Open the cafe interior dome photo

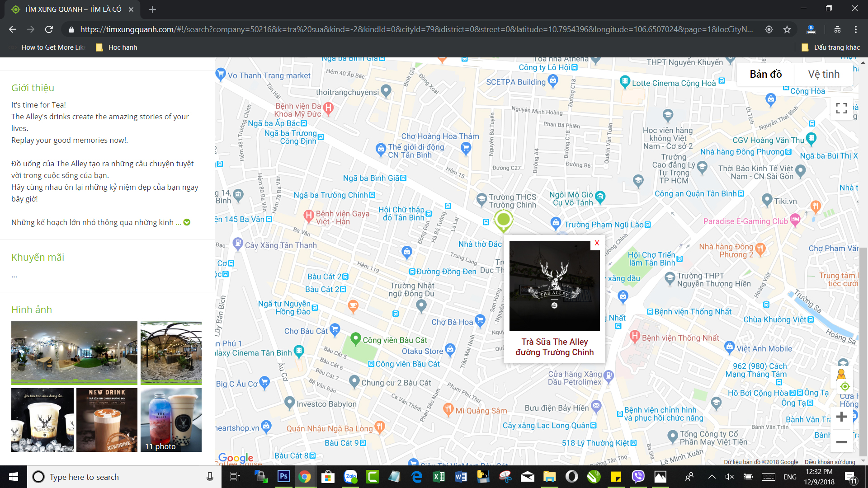[171, 353]
